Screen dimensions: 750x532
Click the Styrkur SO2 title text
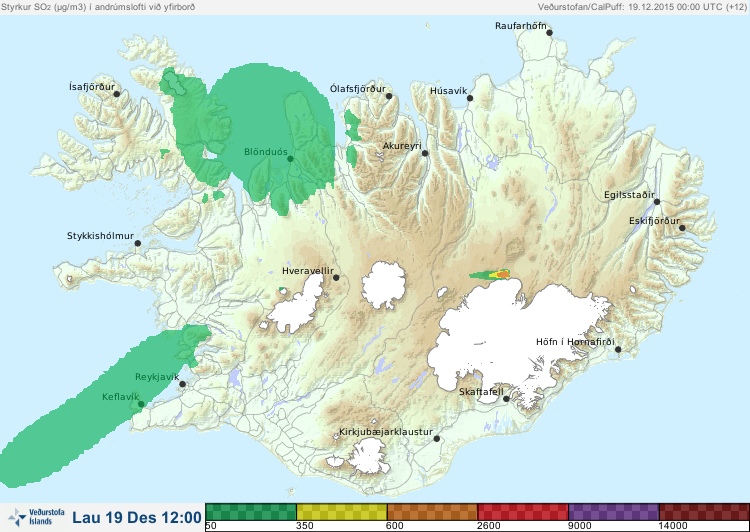[x=98, y=7]
